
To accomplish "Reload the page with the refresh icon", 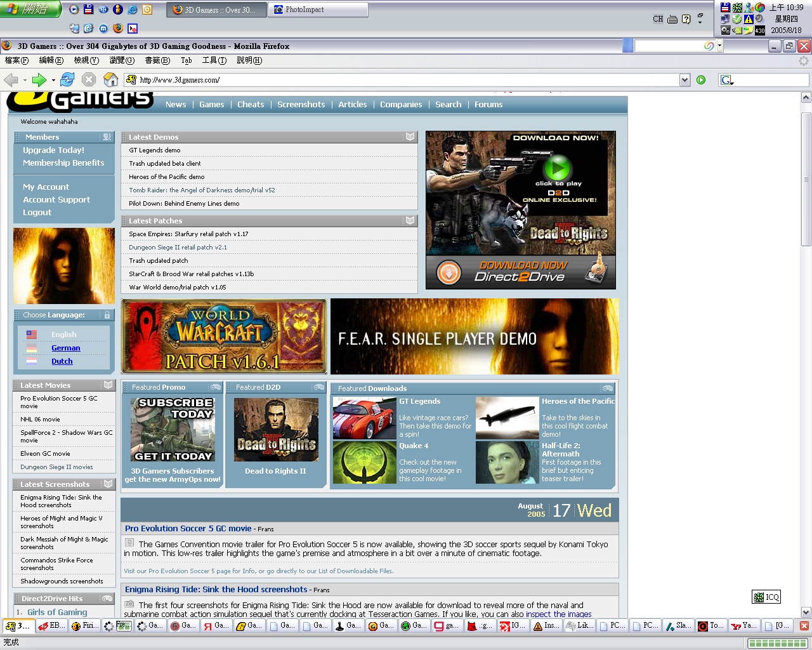I will [x=67, y=79].
